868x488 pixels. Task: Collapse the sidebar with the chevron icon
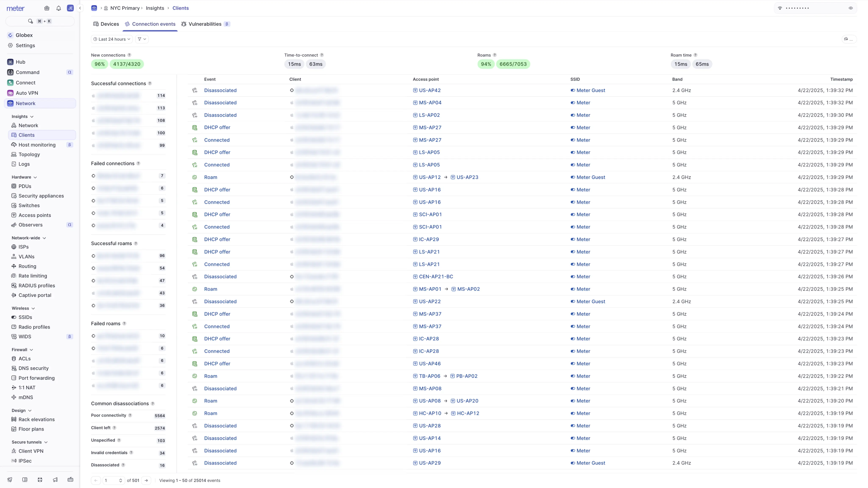click(x=80, y=8)
